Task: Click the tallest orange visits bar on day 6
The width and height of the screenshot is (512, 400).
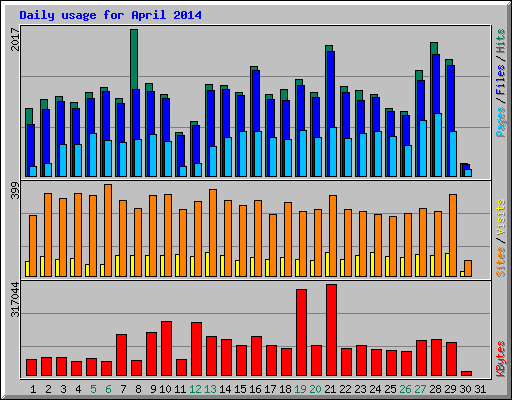Action: pos(108,230)
